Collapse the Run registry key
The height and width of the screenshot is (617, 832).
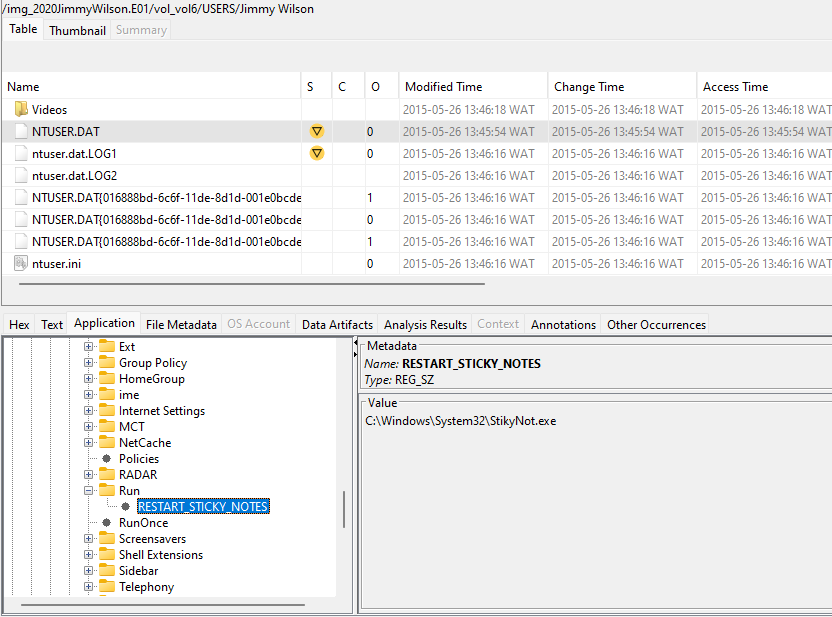[89, 491]
